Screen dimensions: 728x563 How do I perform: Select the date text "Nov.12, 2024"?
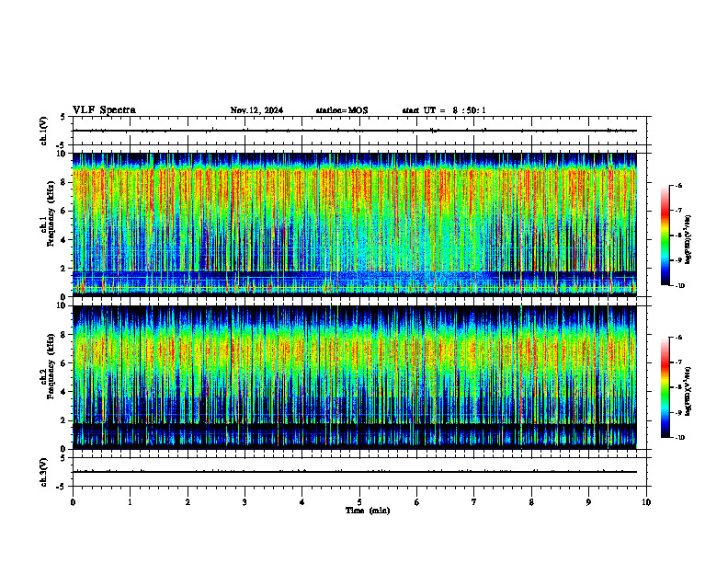tap(256, 110)
